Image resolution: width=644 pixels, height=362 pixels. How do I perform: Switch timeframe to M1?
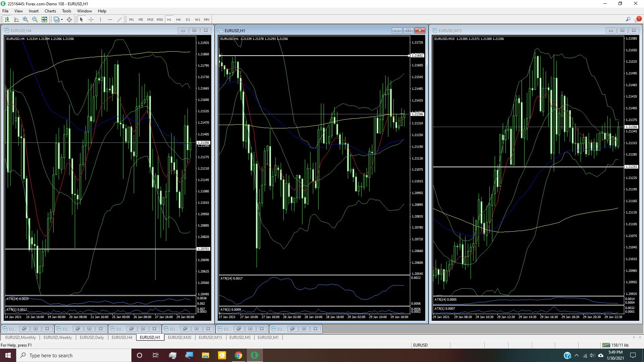coord(131,19)
